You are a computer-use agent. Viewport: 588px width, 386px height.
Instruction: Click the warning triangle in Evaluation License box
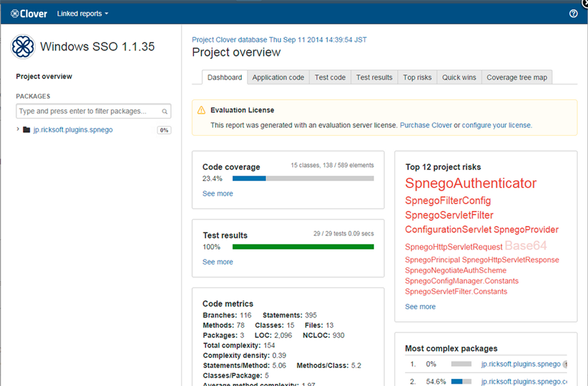pyautogui.click(x=201, y=110)
